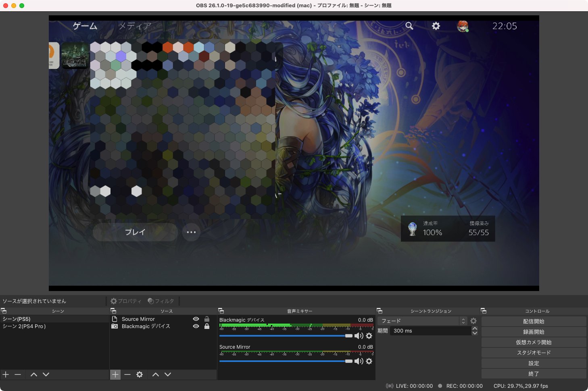Click プレイ button in preview
The height and width of the screenshot is (391, 588).
(x=135, y=232)
